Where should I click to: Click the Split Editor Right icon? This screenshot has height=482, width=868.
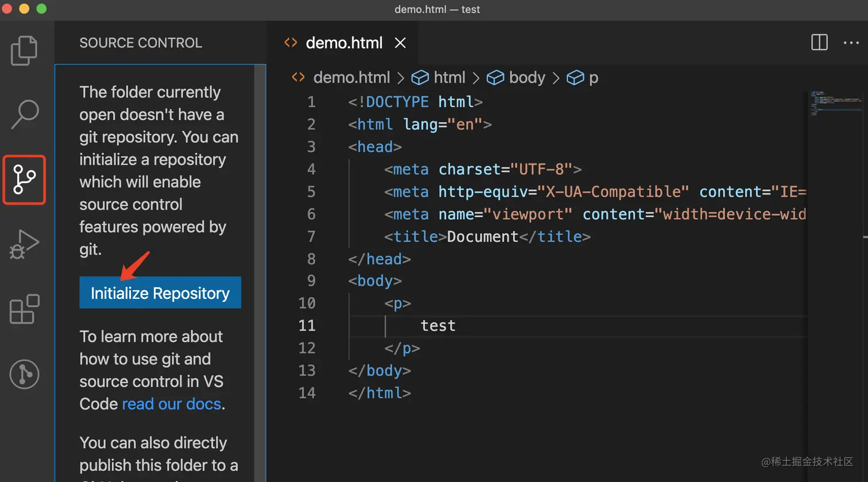pos(819,42)
